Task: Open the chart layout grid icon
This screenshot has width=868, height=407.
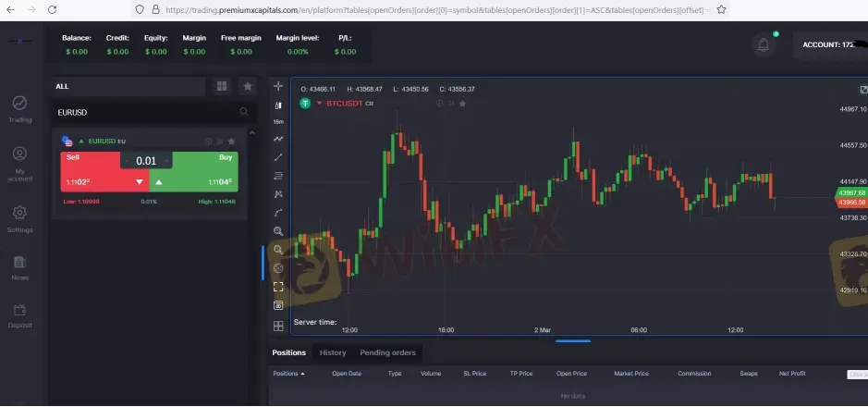Action: click(278, 326)
